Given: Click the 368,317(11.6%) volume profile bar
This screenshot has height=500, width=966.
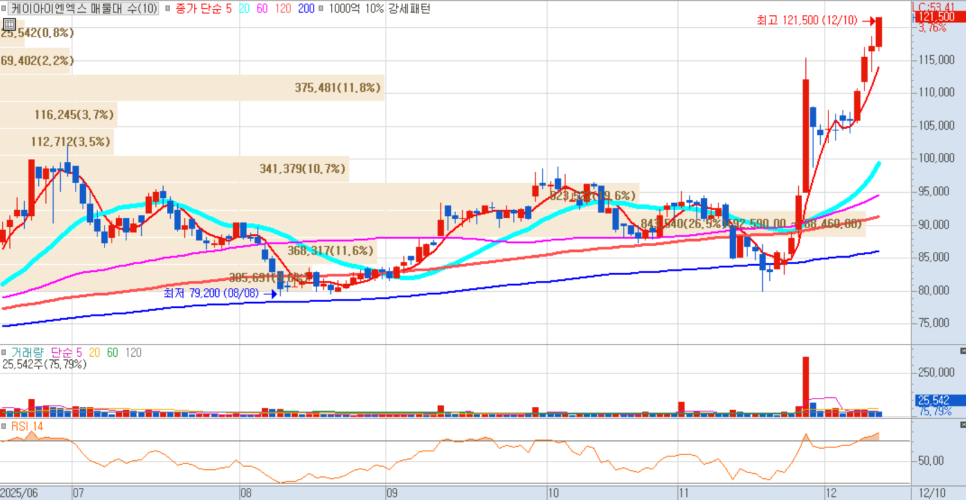Looking at the screenshot, I should 188,251.
